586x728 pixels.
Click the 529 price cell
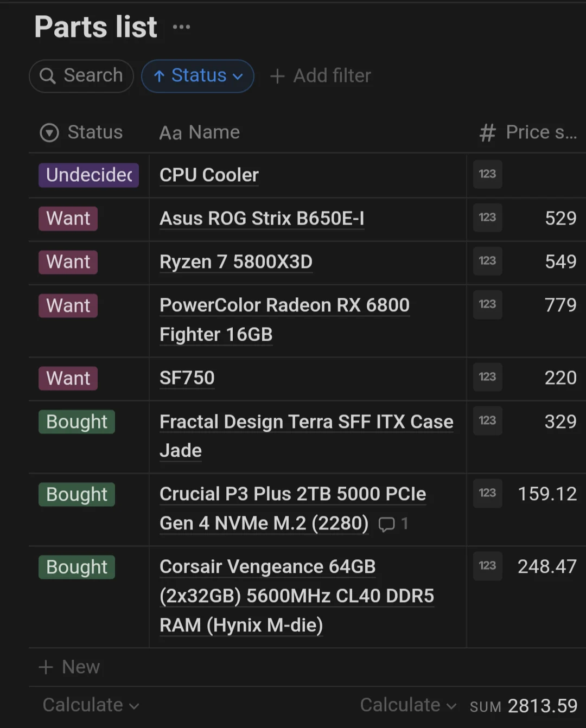tap(560, 218)
